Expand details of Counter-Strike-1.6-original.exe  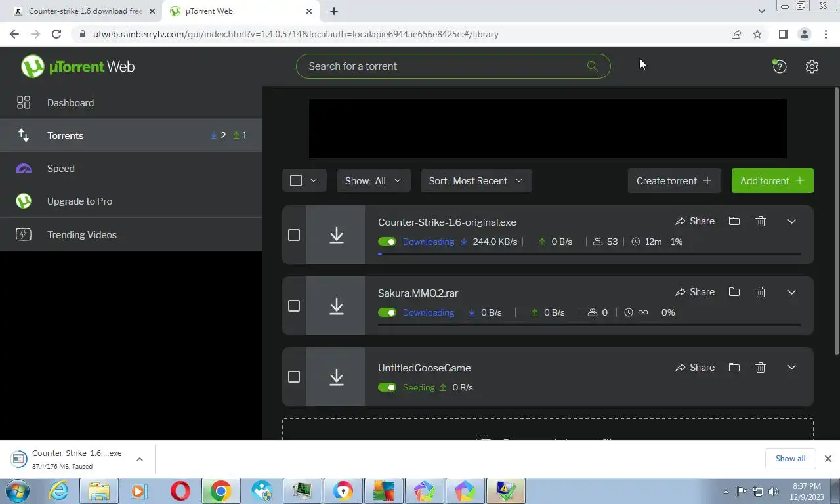[x=791, y=221]
